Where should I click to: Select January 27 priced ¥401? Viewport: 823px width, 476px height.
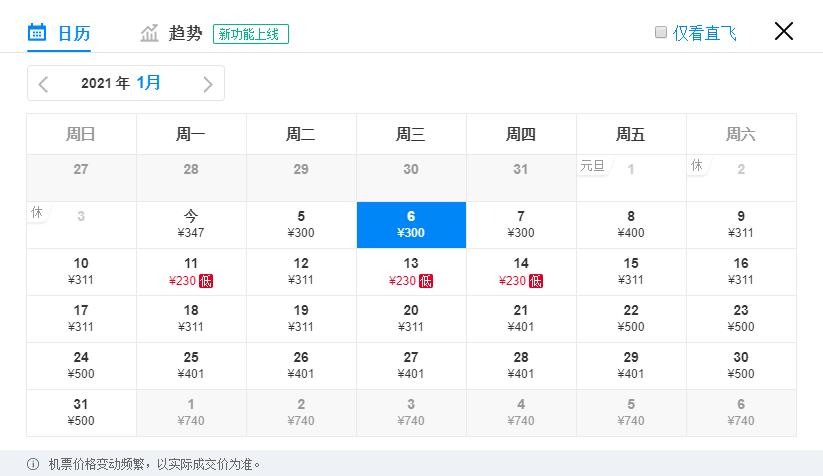412,366
